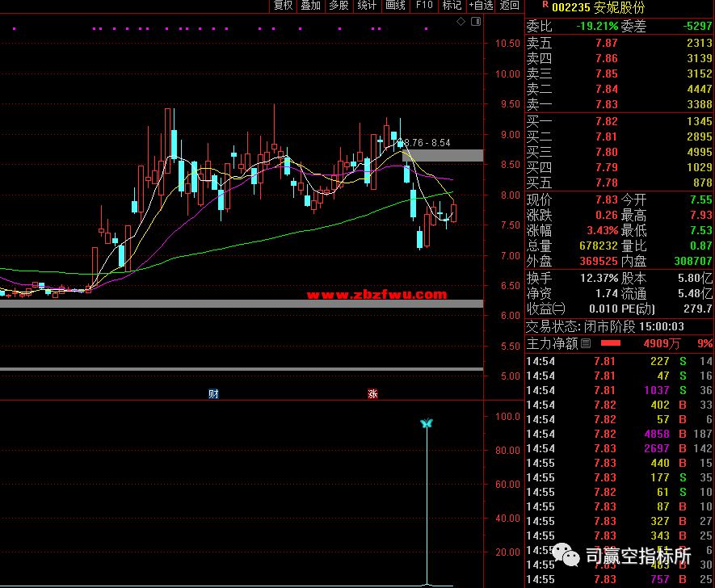Viewport: 715px width, 588px height.
Task: Click the blue 财 marker icon
Action: pos(213,394)
